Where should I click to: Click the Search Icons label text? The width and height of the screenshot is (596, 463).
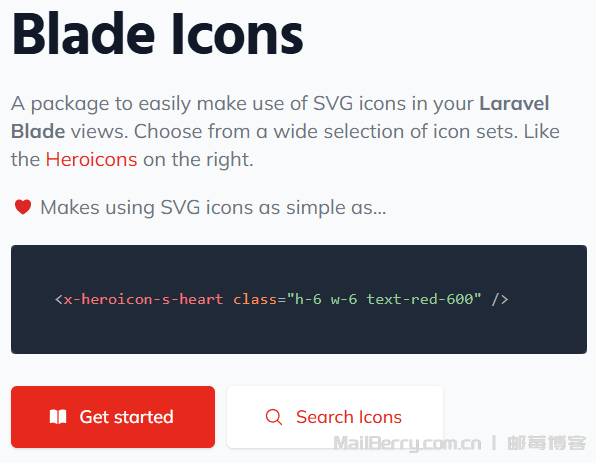coord(349,417)
